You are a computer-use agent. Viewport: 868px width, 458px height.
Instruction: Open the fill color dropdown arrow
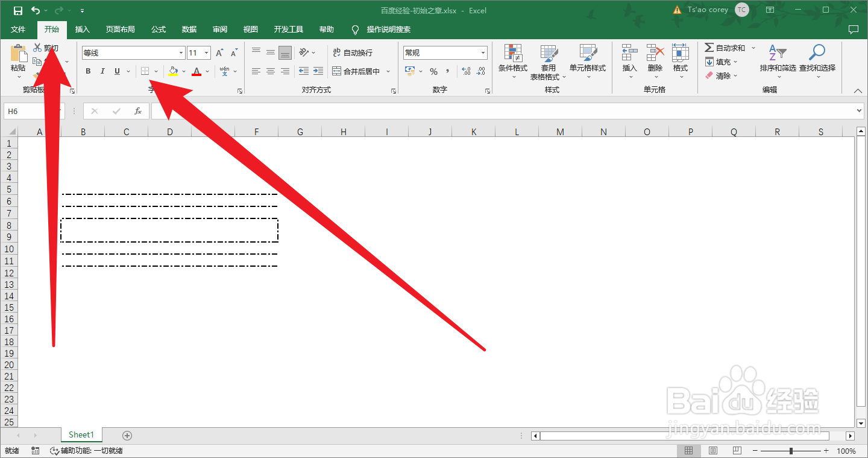[184, 71]
